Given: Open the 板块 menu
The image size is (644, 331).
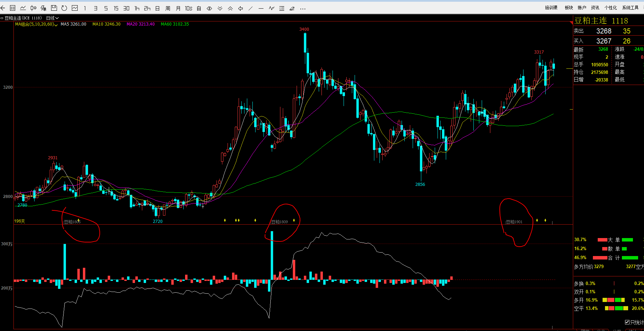Looking at the screenshot, I should 569,8.
